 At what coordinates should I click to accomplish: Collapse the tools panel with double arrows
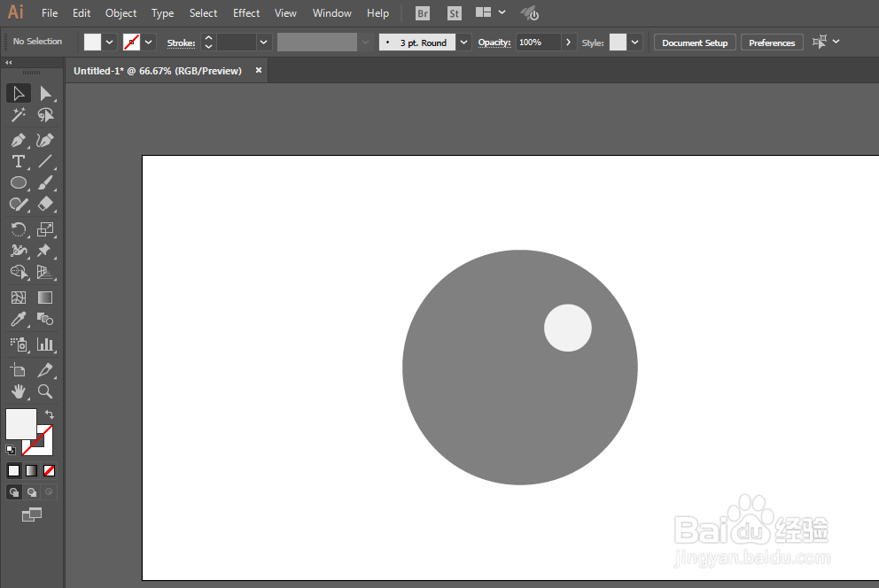click(x=8, y=62)
